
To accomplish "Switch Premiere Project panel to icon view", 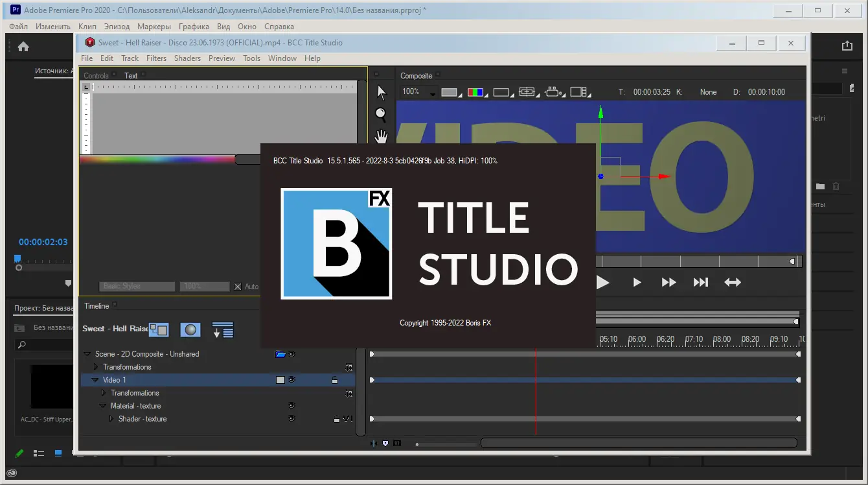I will [x=58, y=453].
